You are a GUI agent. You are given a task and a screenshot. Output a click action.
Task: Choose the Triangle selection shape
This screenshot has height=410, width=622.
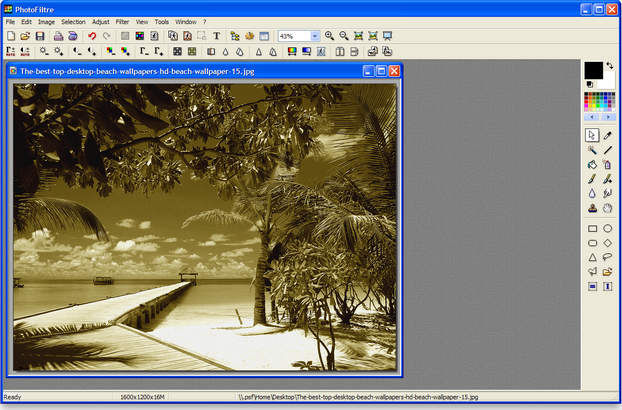(x=592, y=257)
